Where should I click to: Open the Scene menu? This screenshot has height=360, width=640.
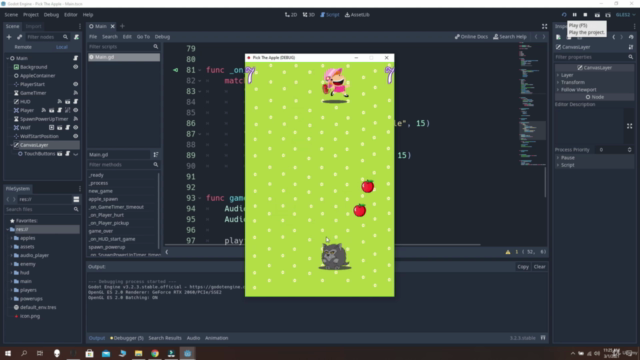(11, 15)
